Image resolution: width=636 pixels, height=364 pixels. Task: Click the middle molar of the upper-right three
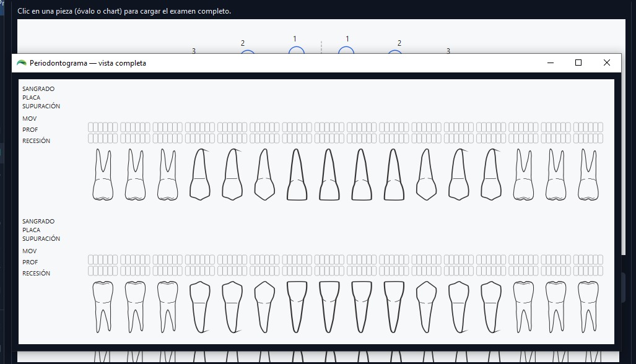(x=555, y=175)
